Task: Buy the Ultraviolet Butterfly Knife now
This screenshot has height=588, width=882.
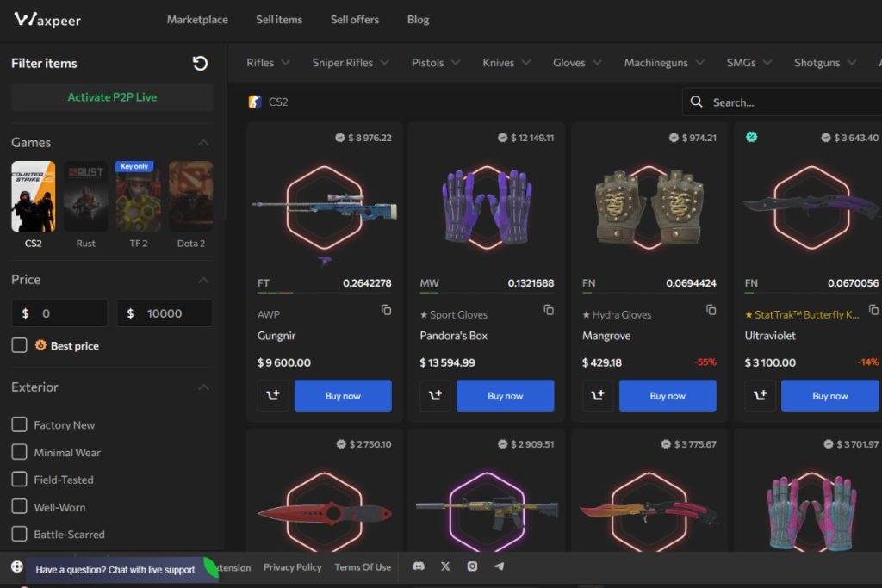Action: coord(830,395)
